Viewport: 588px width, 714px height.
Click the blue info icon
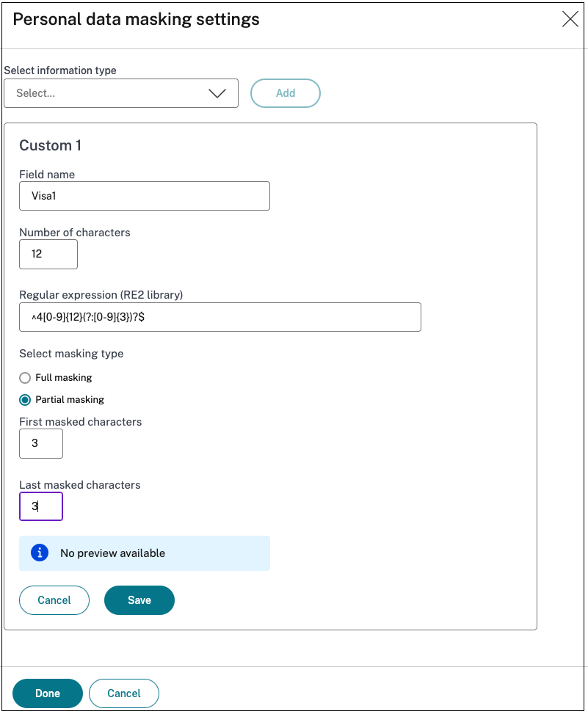click(40, 553)
